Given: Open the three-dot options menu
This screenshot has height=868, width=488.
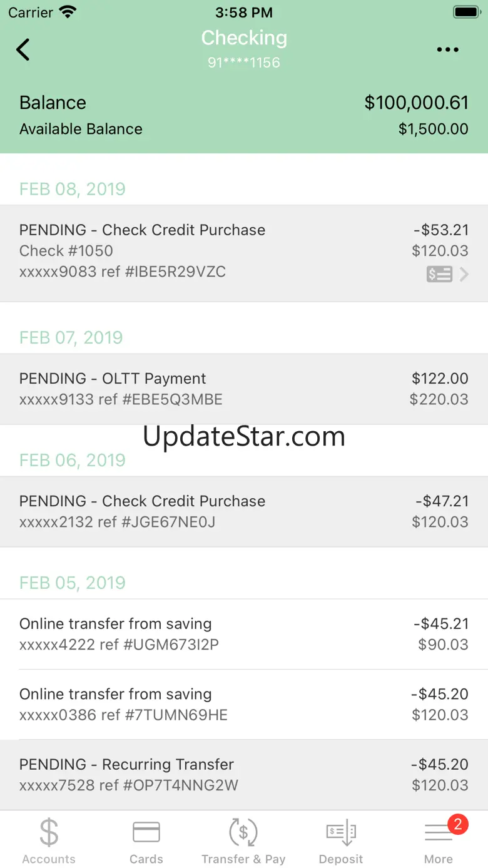Looking at the screenshot, I should (447, 50).
